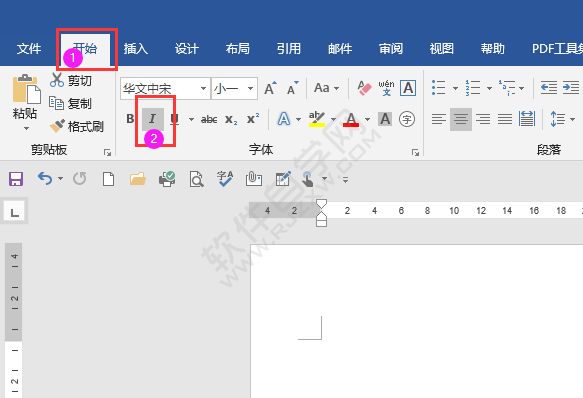583x398 pixels.
Task: Toggle underline formatting
Action: click(174, 119)
